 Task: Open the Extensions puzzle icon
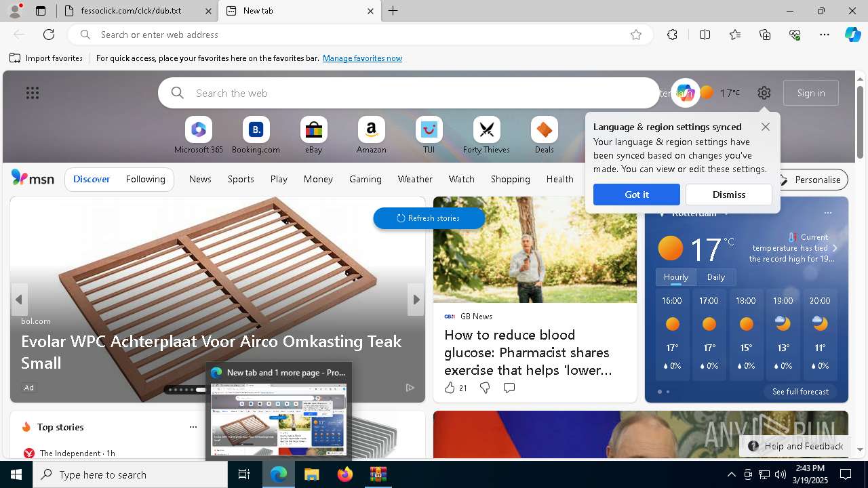pos(672,35)
